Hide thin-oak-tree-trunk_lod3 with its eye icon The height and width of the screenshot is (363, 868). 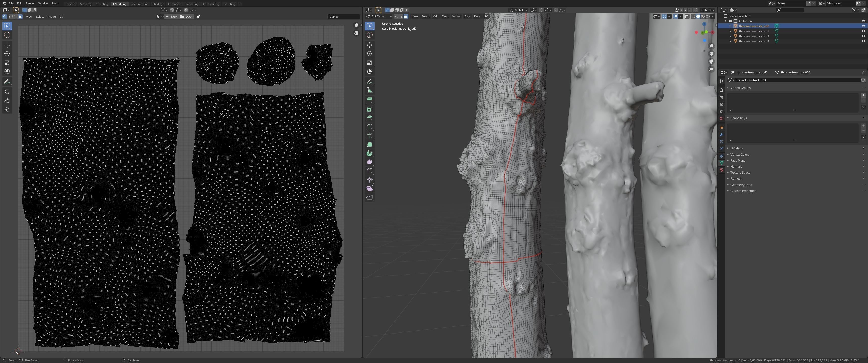coord(863,41)
